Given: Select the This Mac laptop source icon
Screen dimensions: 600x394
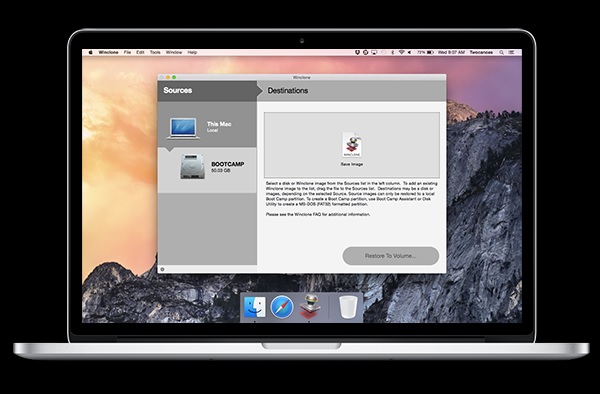Looking at the screenshot, I should coord(183,128).
